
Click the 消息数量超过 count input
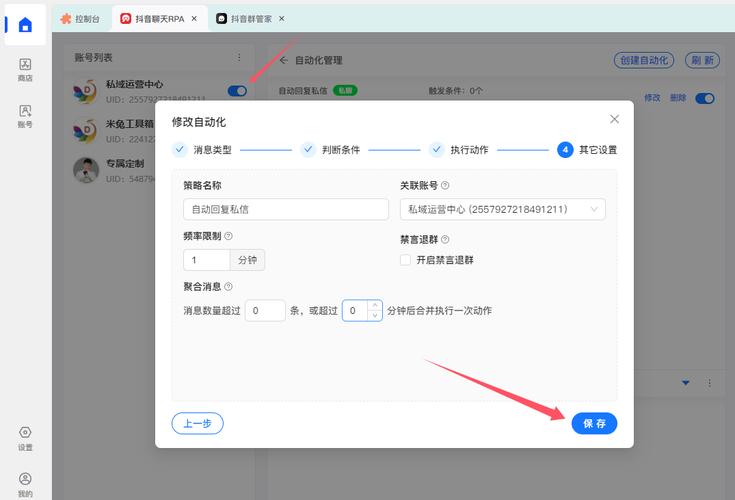265,311
